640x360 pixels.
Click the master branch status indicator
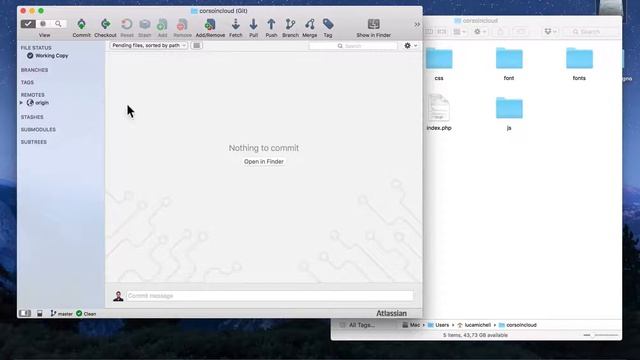(61, 314)
